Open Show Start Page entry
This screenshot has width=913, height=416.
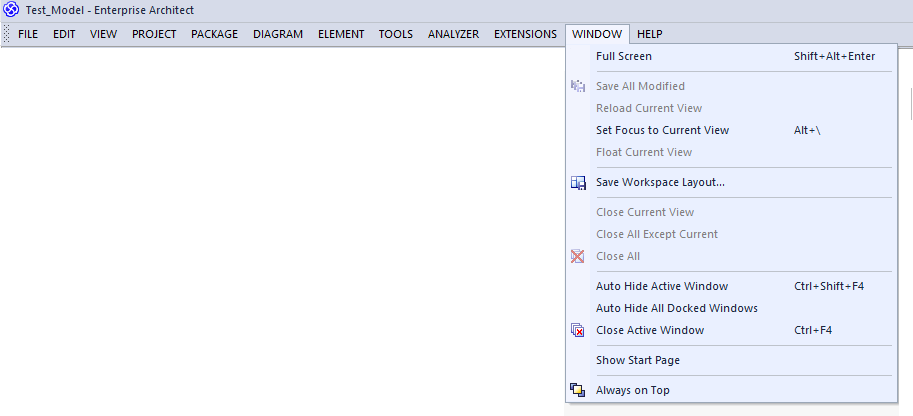click(x=732, y=361)
